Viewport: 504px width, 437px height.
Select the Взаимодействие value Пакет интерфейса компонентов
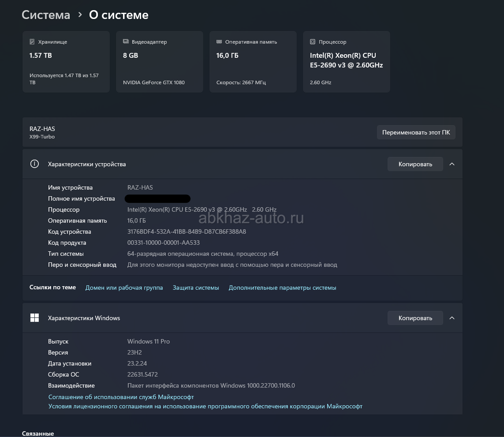[x=211, y=385]
